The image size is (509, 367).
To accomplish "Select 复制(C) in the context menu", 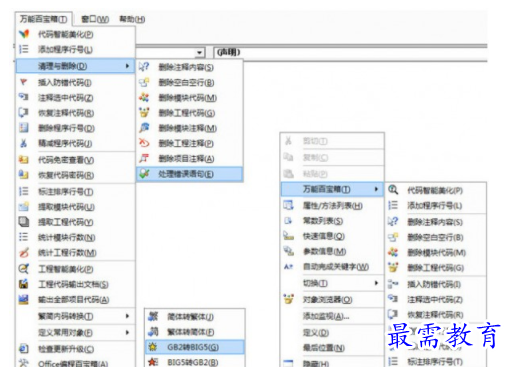I will point(332,157).
